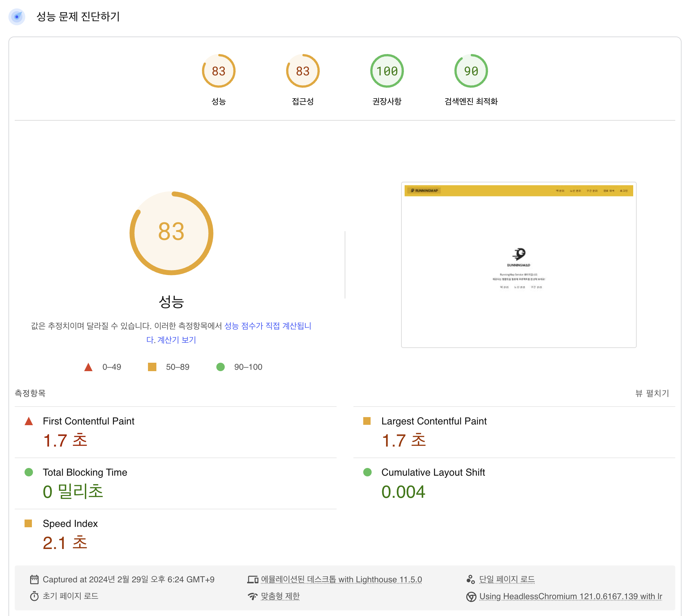Open the 맞춤형 제한 throttling details
The height and width of the screenshot is (616, 690).
pos(280,596)
